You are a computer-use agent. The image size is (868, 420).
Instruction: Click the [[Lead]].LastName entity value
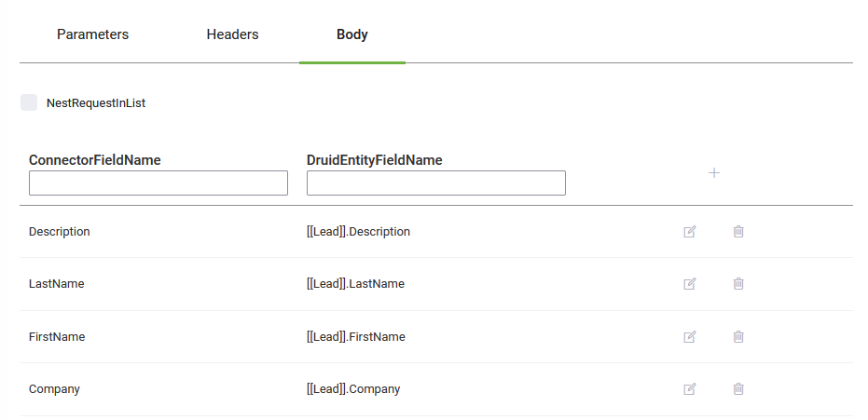click(355, 284)
